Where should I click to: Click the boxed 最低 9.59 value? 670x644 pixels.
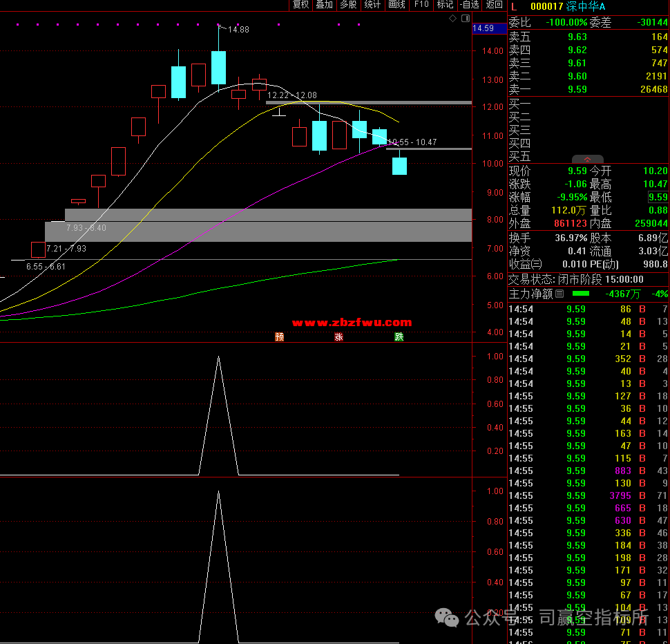658,197
